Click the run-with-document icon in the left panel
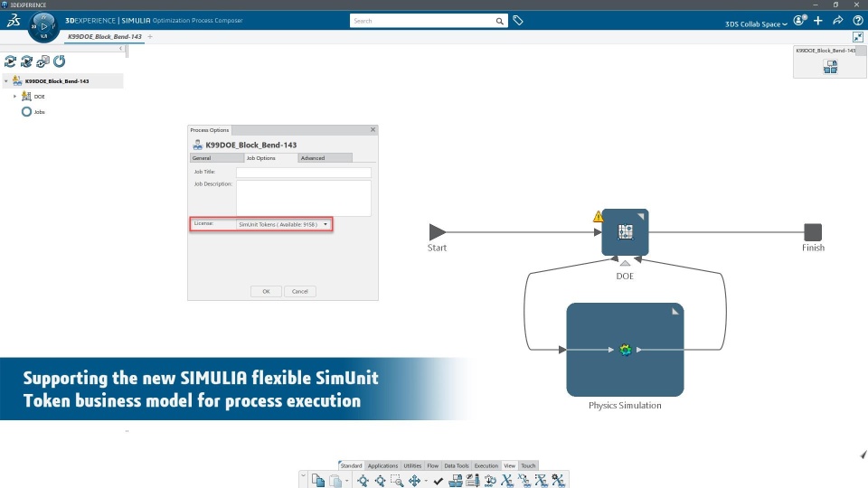868x488 pixels. pyautogui.click(x=42, y=61)
